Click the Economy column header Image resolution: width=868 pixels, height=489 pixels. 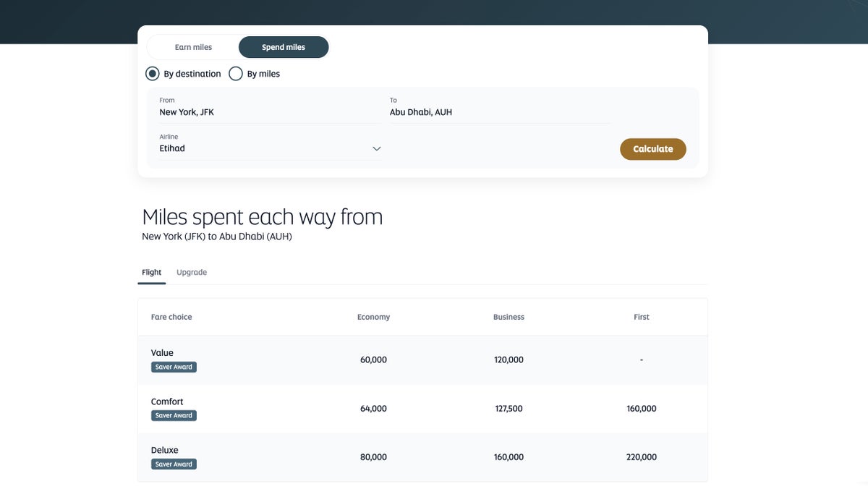coord(373,317)
